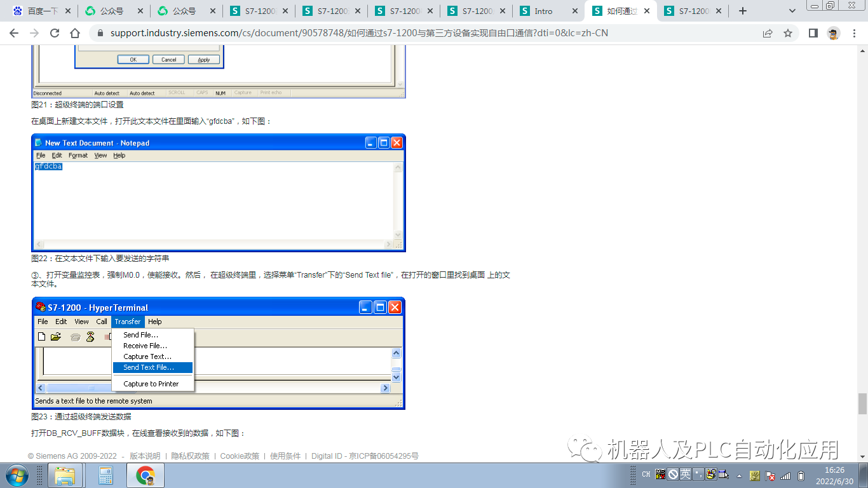Viewport: 868px width, 488px height.
Task: Open Calculator from the taskbar
Action: [105, 475]
